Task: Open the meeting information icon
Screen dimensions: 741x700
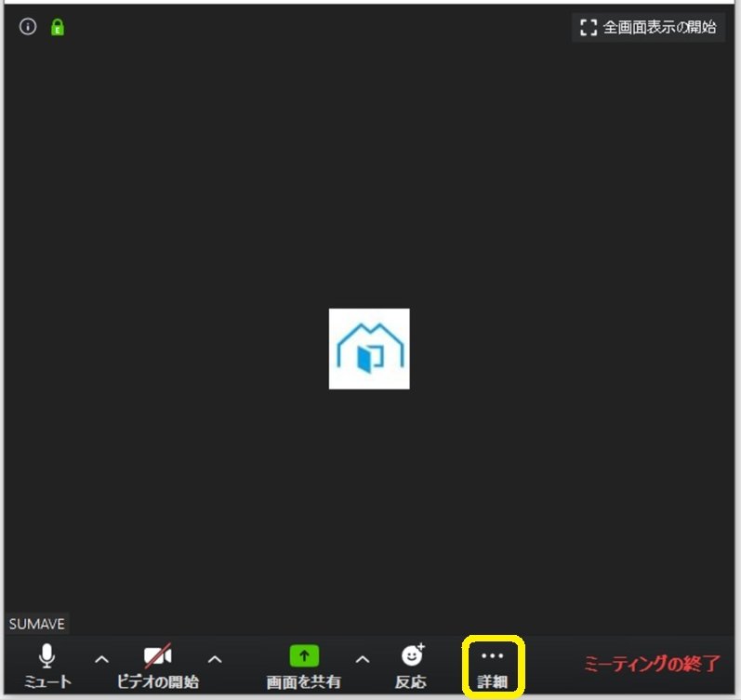Action: point(28,27)
